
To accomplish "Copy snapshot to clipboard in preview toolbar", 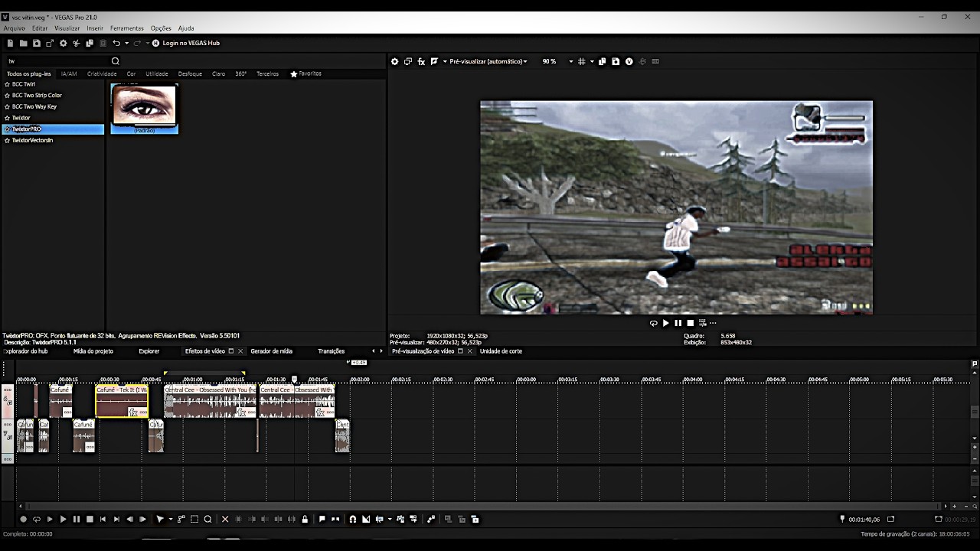I will pyautogui.click(x=603, y=61).
